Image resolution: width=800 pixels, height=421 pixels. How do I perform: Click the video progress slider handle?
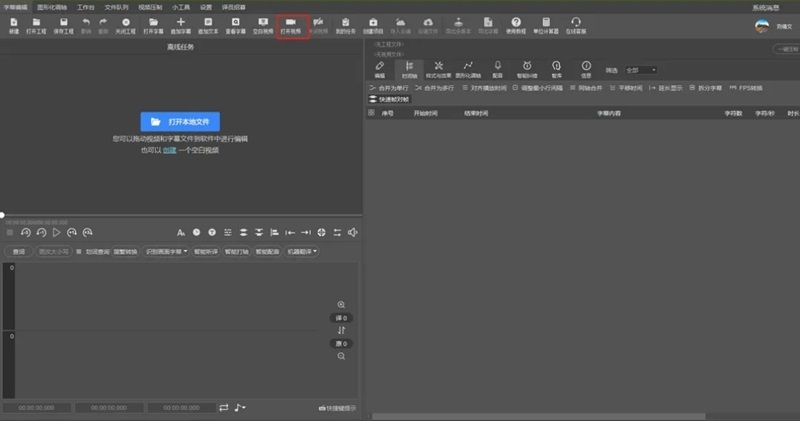[2, 214]
